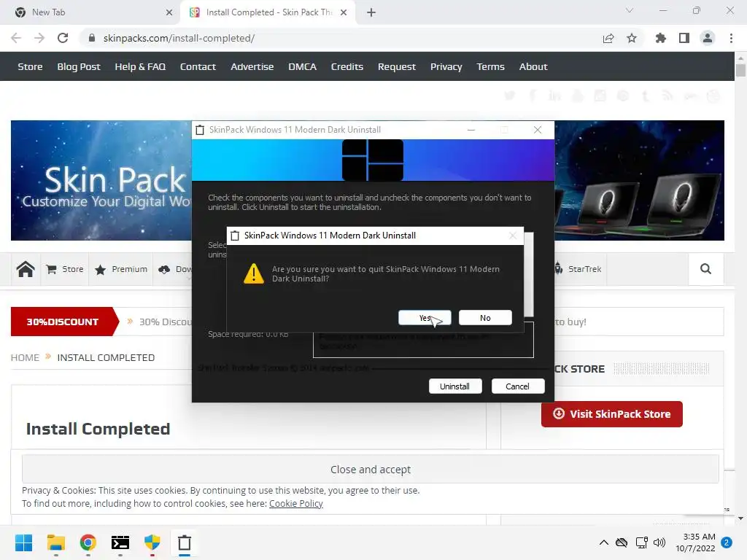Open Terms page in navigation

490,66
